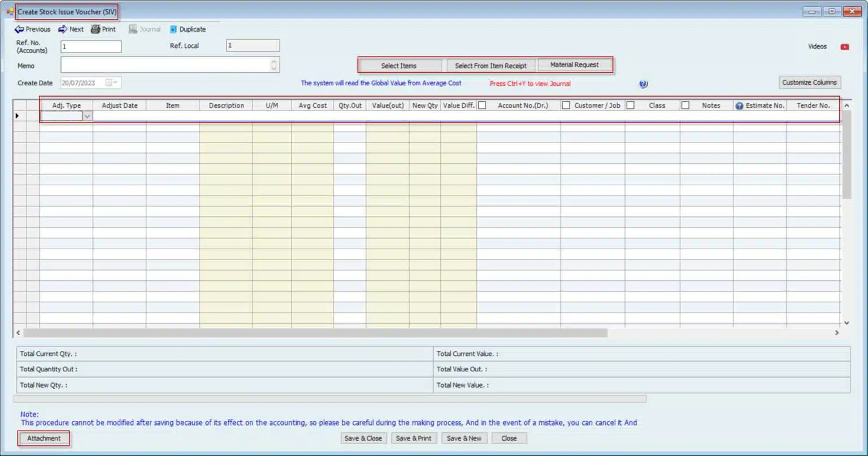This screenshot has width=868, height=456.
Task: Toggle the Class column checkbox
Action: (x=630, y=105)
